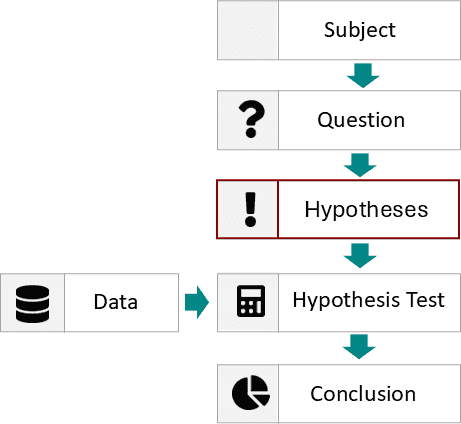Click the exclamation mark icon
Viewport: 461px width, 424px height.
[x=250, y=210]
